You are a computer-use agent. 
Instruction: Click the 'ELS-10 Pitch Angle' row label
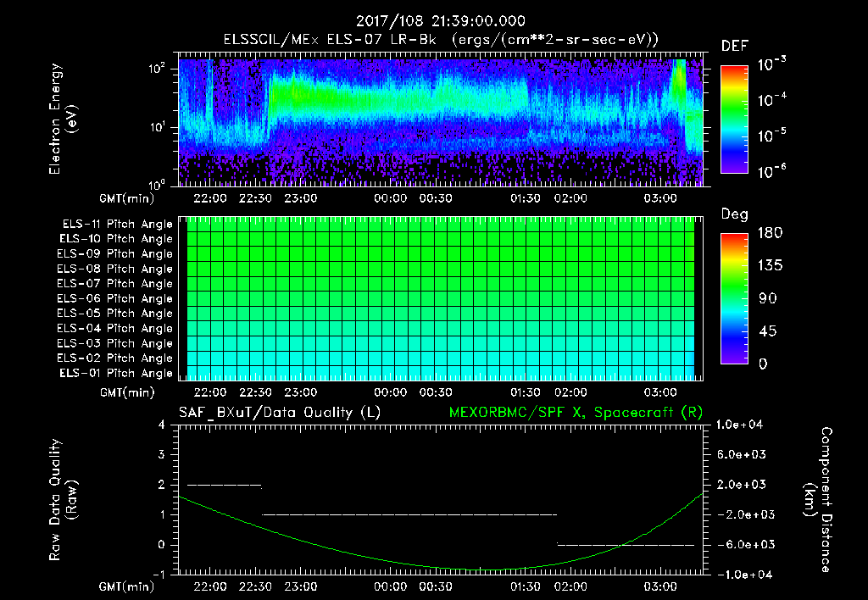click(x=116, y=239)
